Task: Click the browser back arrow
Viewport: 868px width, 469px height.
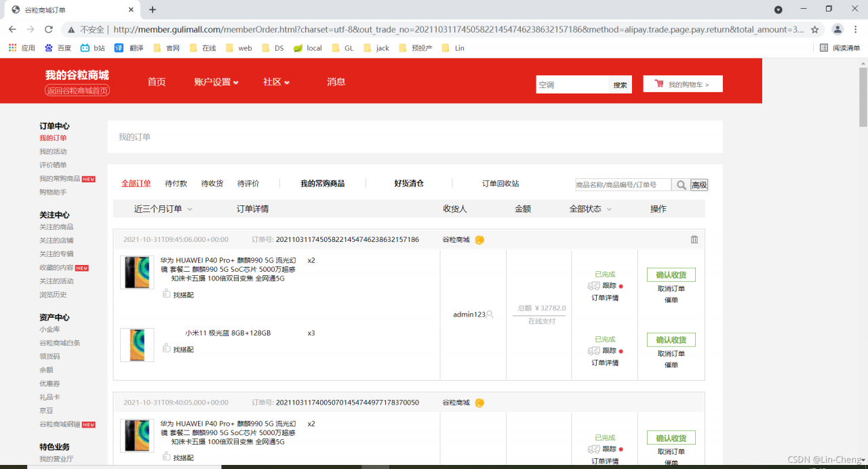Action: point(12,29)
